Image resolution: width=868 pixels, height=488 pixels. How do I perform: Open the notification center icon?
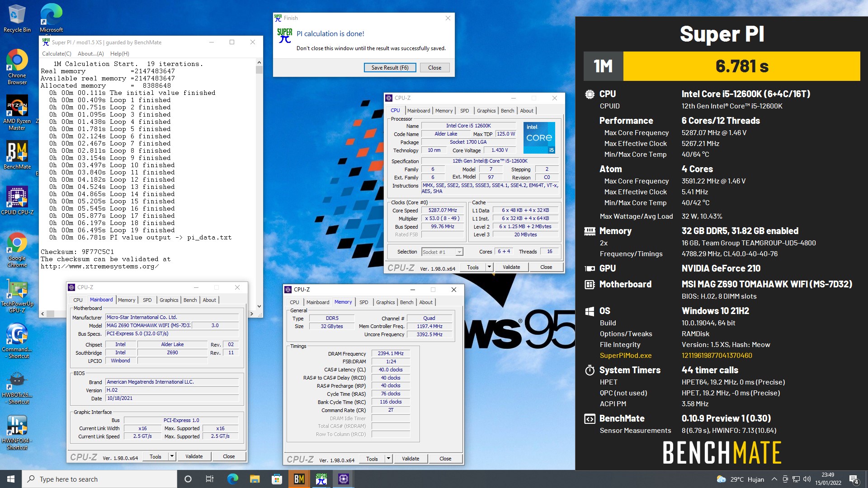(x=854, y=479)
